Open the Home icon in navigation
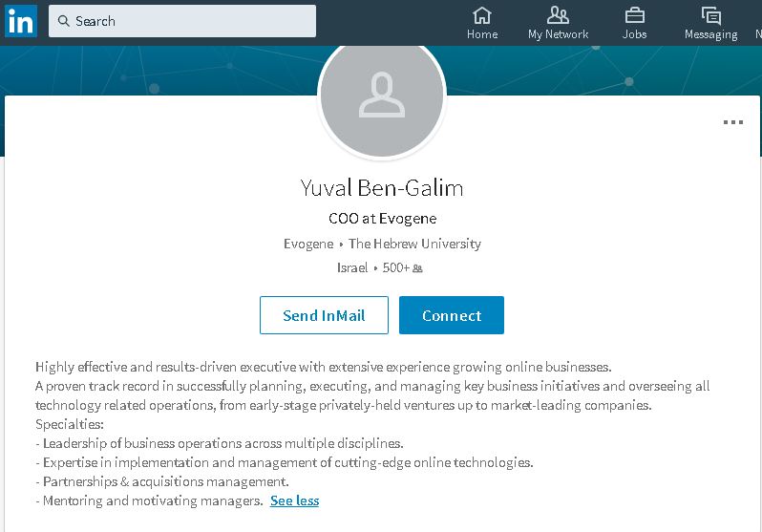762x532 pixels. [482, 15]
